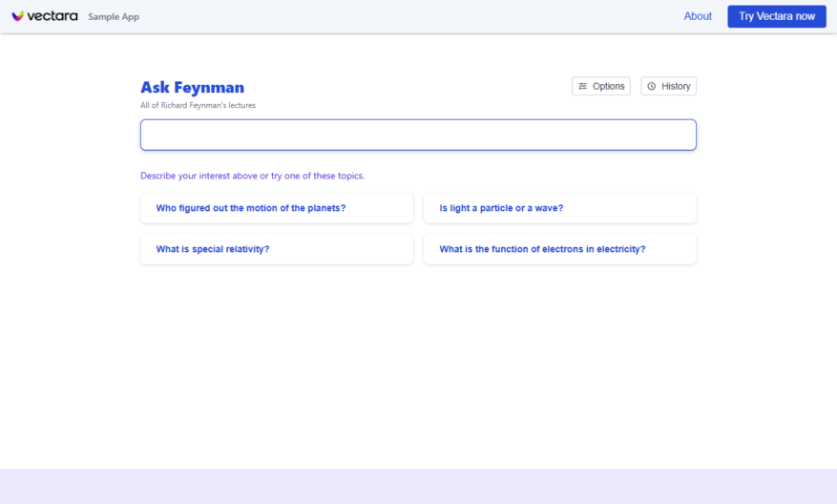This screenshot has width=837, height=504.
Task: Select 'What is the function of electrons' topic
Action: click(x=560, y=249)
